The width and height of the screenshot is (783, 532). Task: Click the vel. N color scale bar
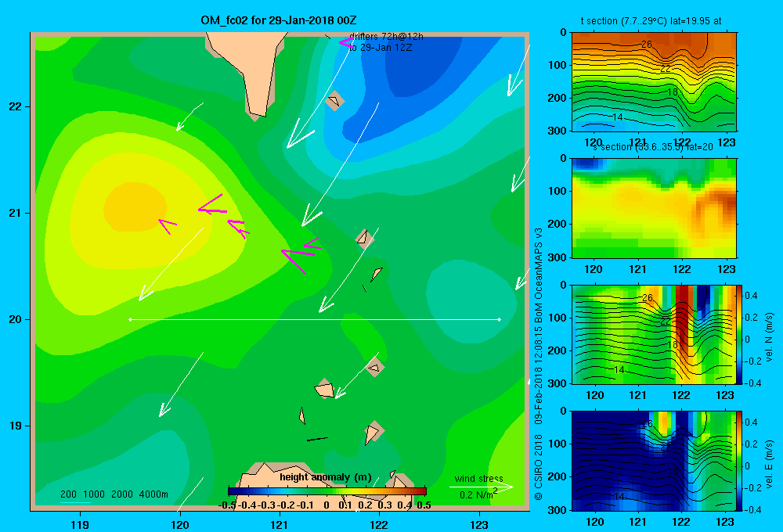pos(740,334)
